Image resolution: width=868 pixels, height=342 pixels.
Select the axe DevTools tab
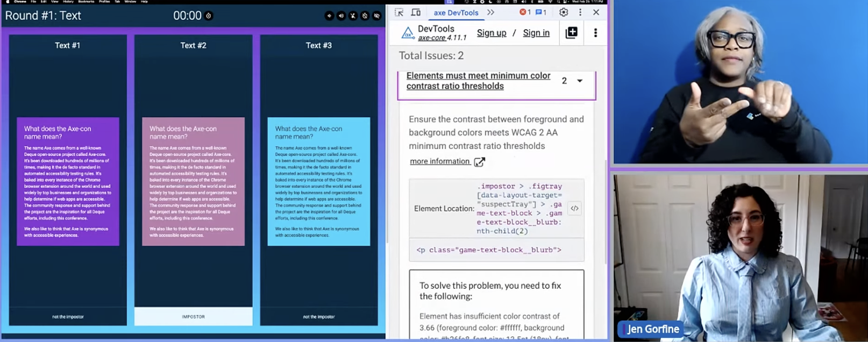(x=456, y=12)
